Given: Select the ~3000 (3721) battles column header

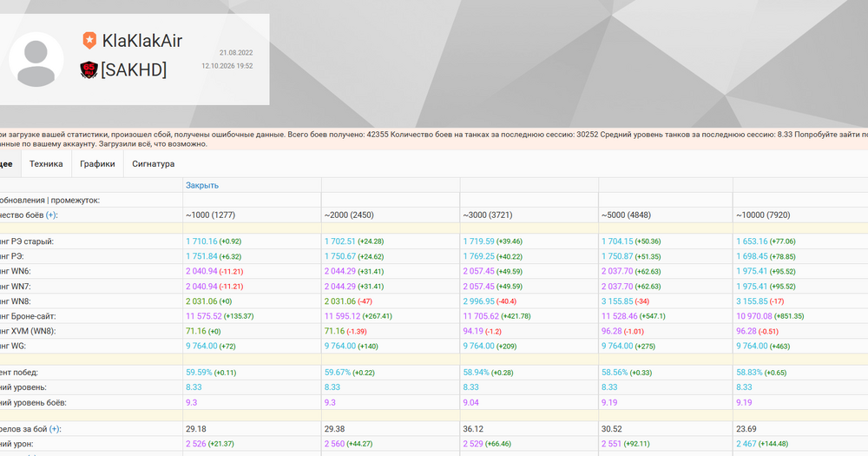Looking at the screenshot, I should pos(488,215).
